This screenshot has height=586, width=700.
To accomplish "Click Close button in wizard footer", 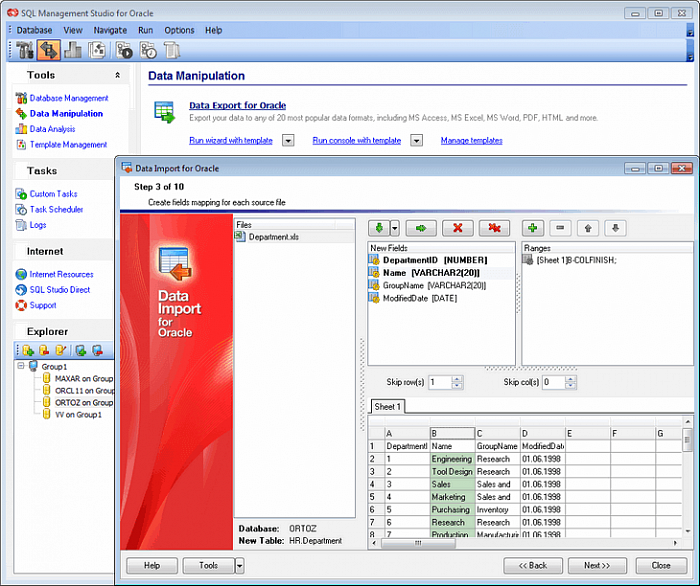I will point(661,565).
